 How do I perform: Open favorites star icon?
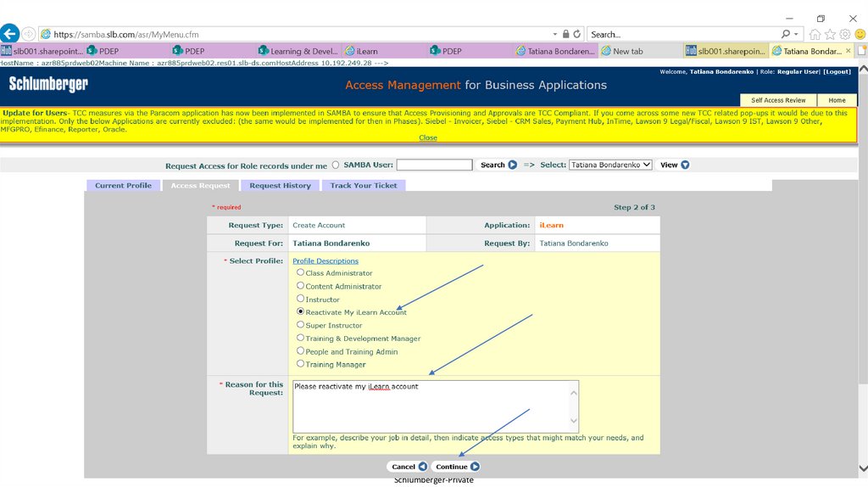pos(830,34)
